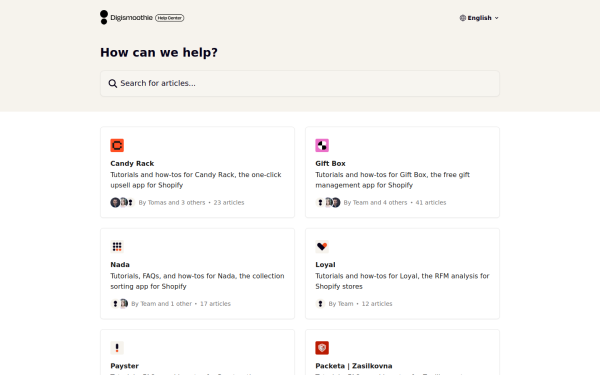Viewport: 600px width, 375px height.
Task: Open the Loyal collection title
Action: (x=325, y=265)
